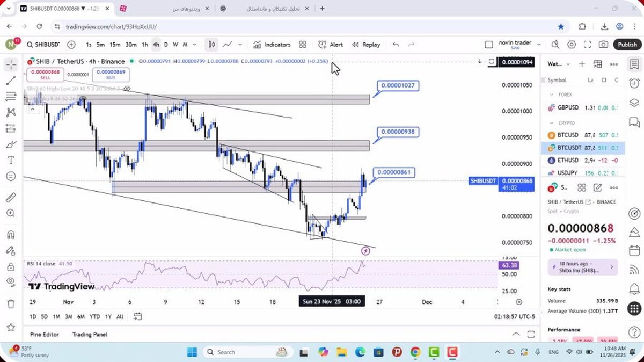Screen dimensions: 644x362
Task: Set date range to All
Action: point(120,316)
